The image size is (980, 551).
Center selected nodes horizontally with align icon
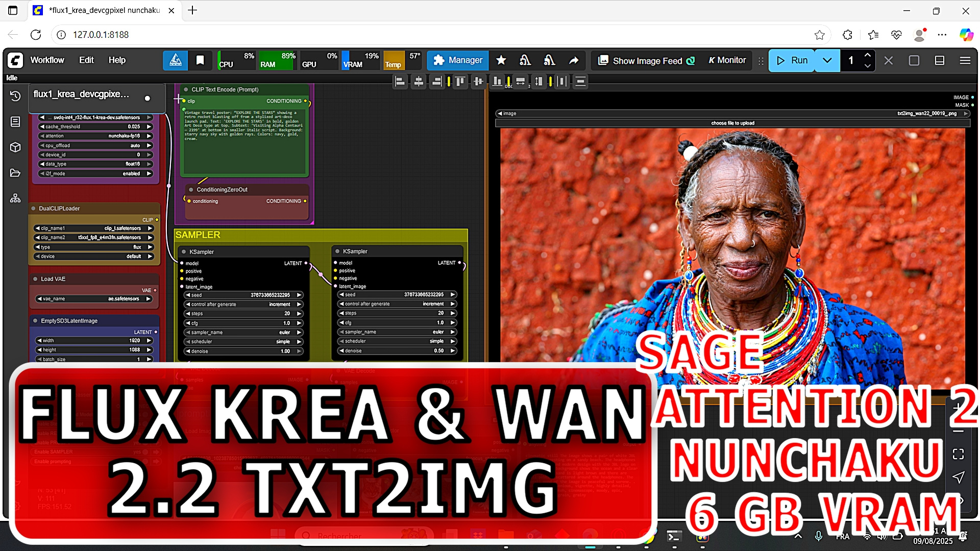pyautogui.click(x=419, y=81)
